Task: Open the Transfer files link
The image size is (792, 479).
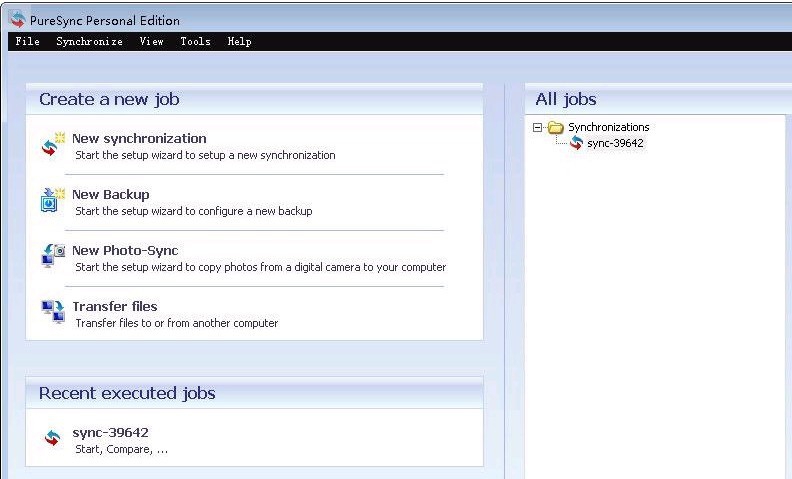Action: [115, 307]
